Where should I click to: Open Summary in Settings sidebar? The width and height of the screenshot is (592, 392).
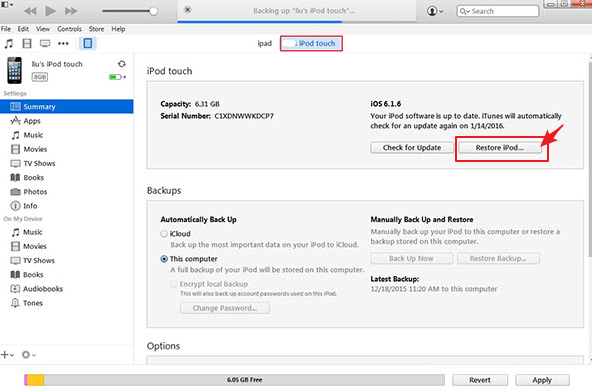pyautogui.click(x=67, y=106)
